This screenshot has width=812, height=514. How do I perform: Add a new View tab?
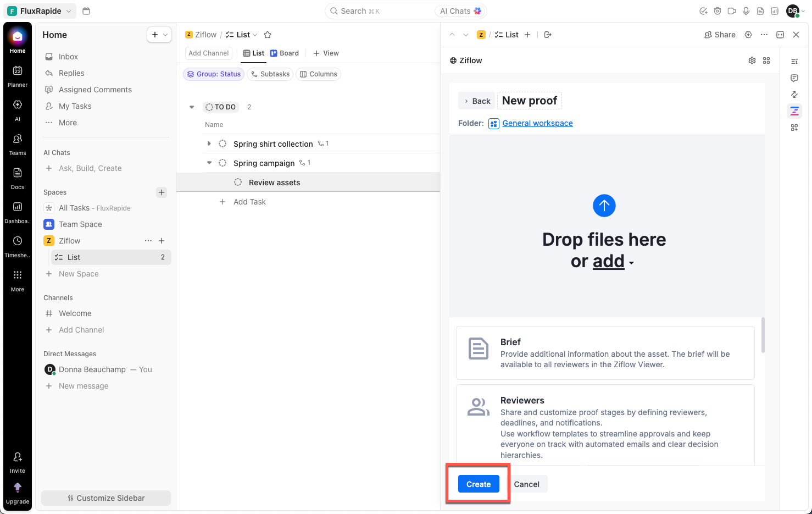click(x=326, y=53)
